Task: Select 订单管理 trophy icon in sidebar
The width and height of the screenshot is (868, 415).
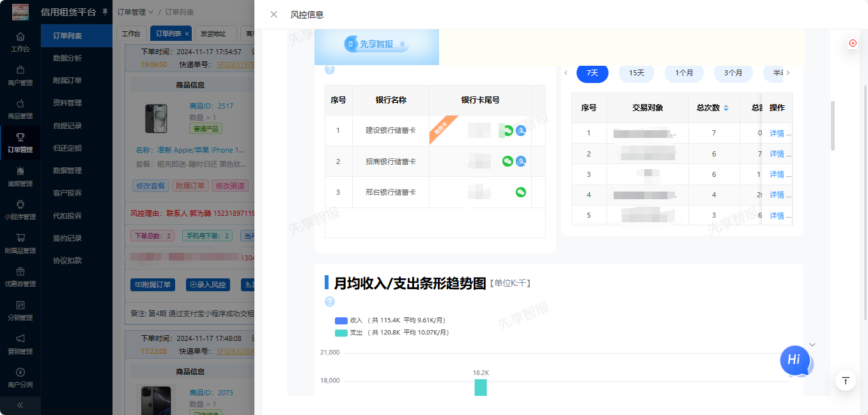Action: point(20,137)
